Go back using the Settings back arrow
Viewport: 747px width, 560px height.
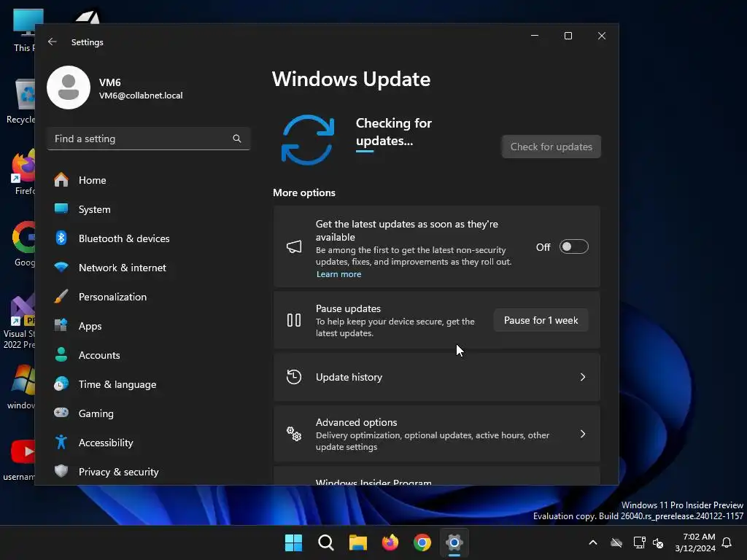click(53, 42)
